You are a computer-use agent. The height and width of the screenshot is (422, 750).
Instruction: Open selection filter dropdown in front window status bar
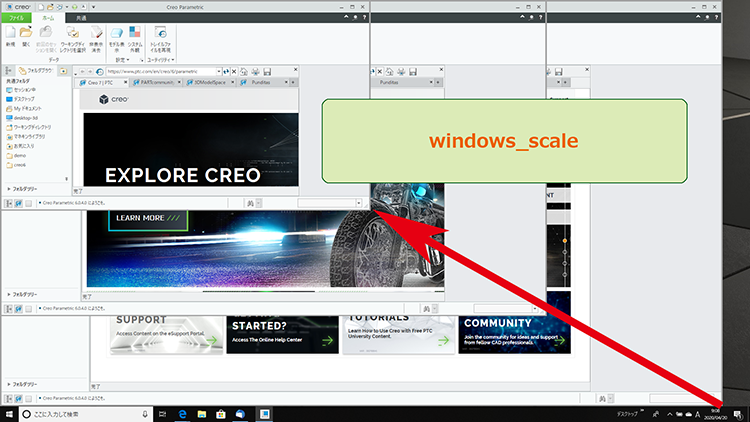click(x=358, y=203)
